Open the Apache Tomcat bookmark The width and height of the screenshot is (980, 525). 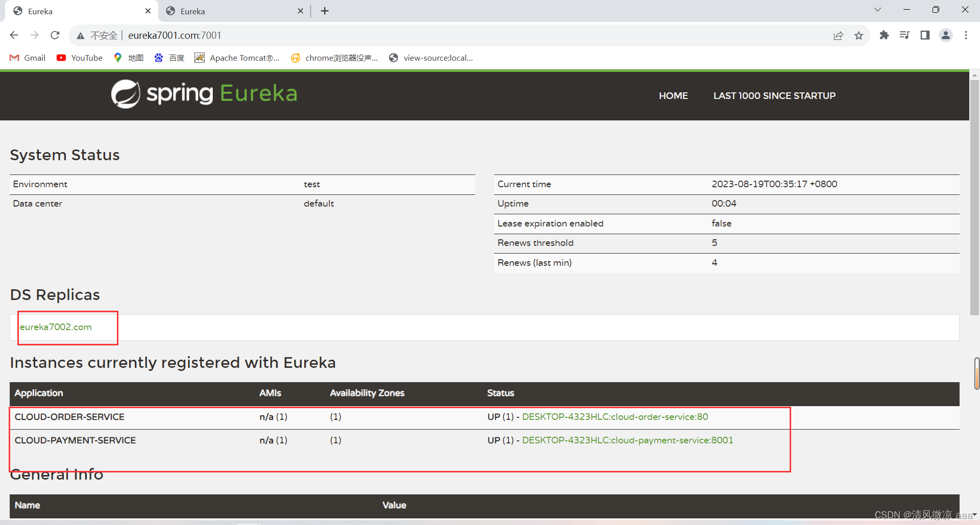pos(237,58)
